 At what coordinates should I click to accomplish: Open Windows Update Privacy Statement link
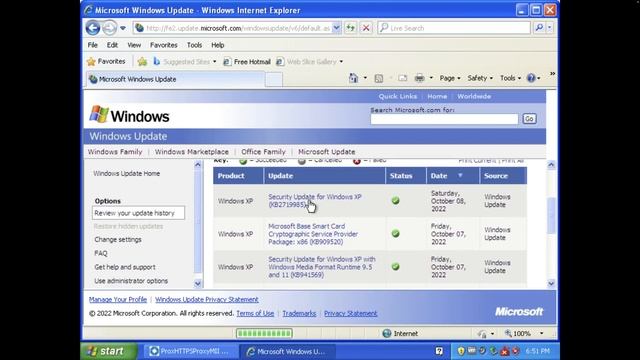tap(207, 299)
